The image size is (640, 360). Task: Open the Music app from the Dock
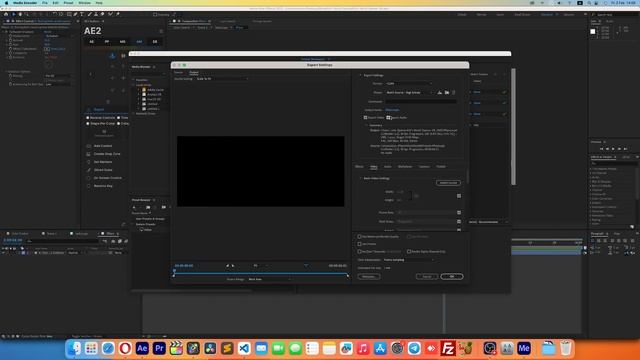tap(363, 348)
